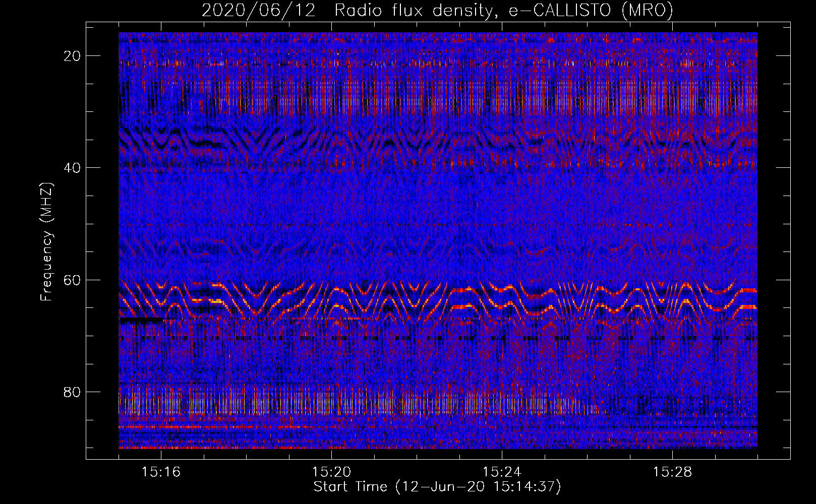Click the 'Frequency (MHZ)' axis label
The height and width of the screenshot is (504, 816).
(46, 242)
